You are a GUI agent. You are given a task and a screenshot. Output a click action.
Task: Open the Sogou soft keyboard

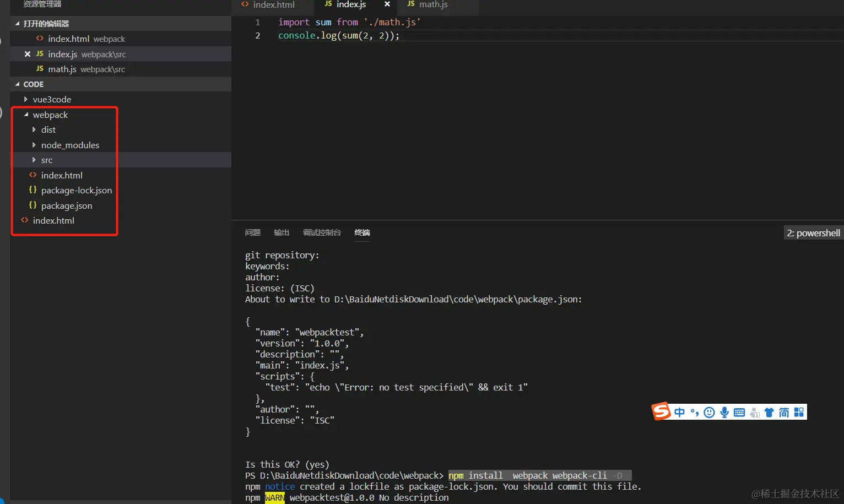pyautogui.click(x=739, y=412)
